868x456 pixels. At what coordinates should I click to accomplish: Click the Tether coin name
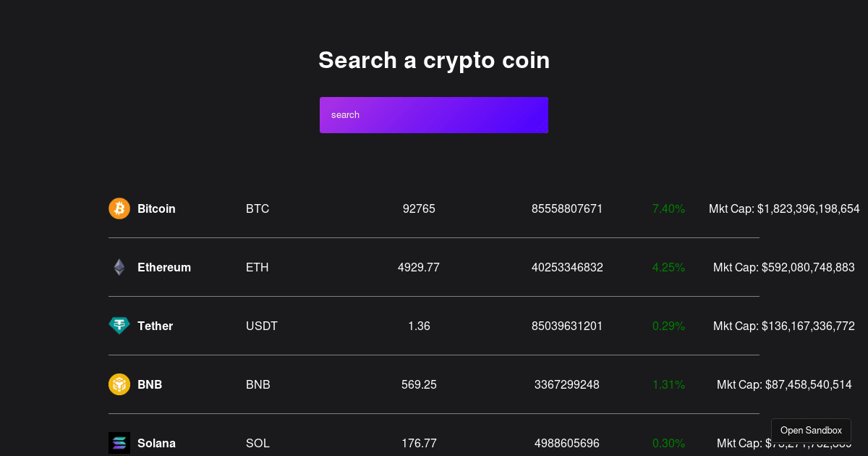tap(155, 326)
